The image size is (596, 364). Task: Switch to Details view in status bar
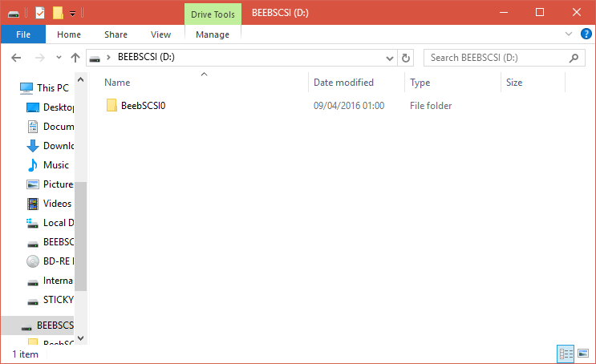click(x=566, y=354)
